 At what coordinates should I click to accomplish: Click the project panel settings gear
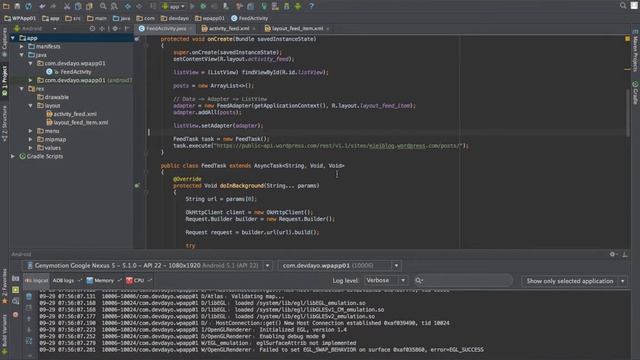point(116,29)
